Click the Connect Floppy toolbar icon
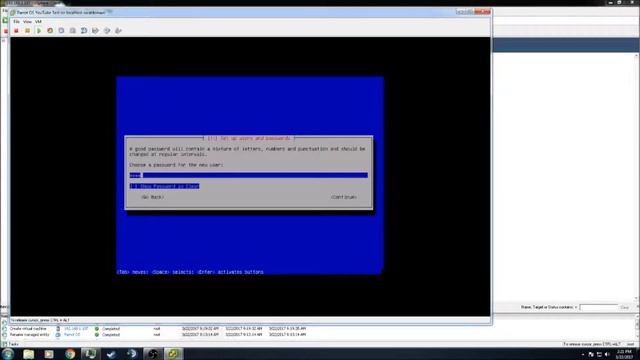This screenshot has height=360, width=640. point(95,31)
